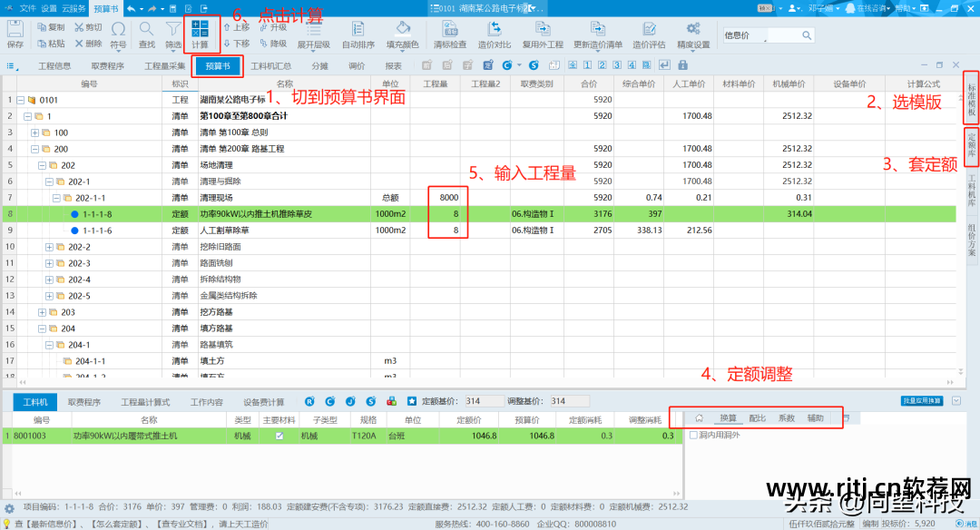Viewport: 980px width, 530px height.
Task: Open the 设置 menu
Action: click(x=48, y=7)
